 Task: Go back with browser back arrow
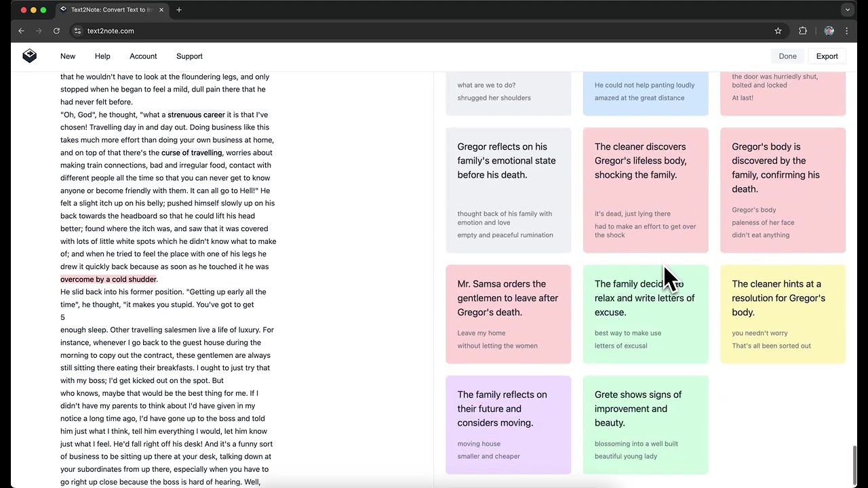21,30
